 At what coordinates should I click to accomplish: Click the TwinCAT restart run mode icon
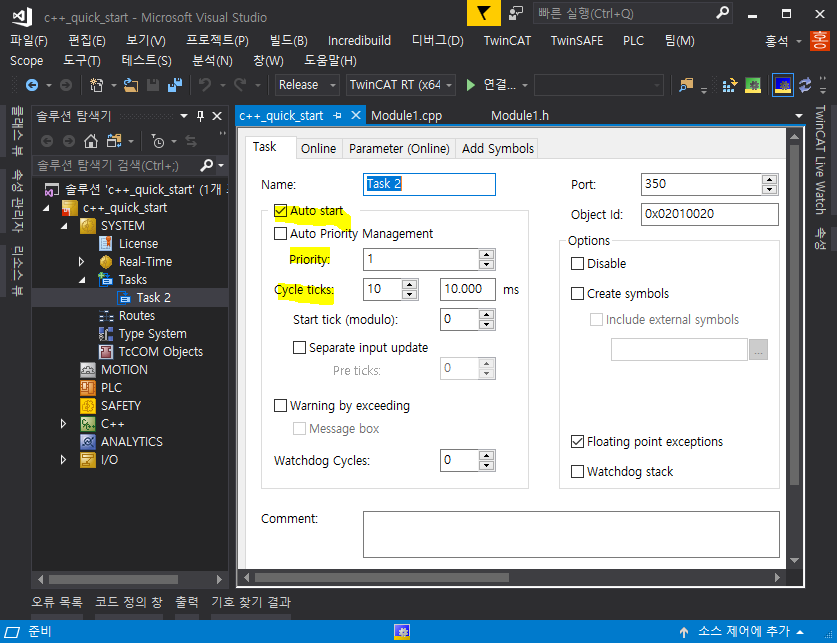click(753, 85)
